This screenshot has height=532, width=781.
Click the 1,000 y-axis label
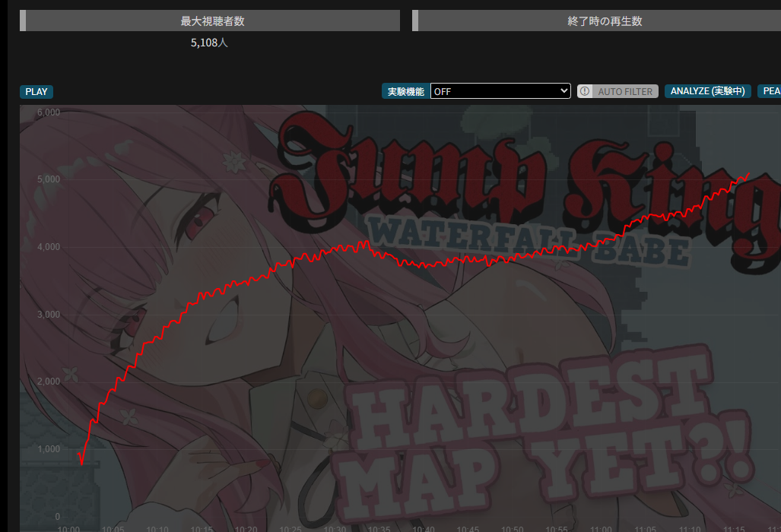(49, 449)
